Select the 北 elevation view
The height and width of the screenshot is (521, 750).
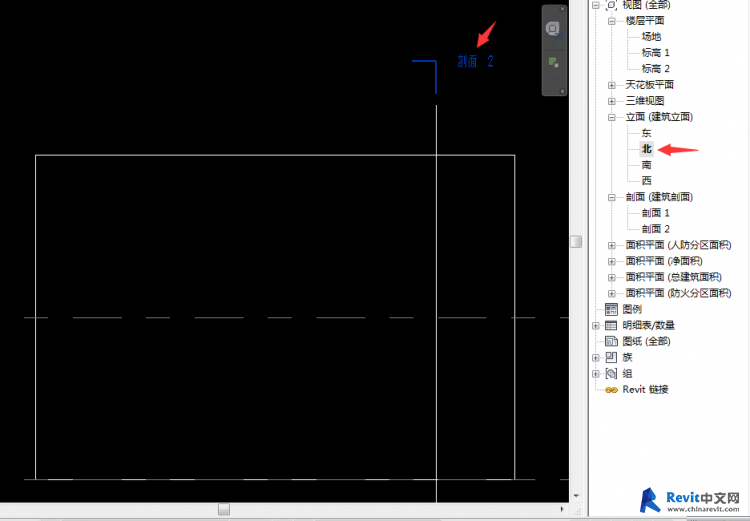pyautogui.click(x=647, y=149)
